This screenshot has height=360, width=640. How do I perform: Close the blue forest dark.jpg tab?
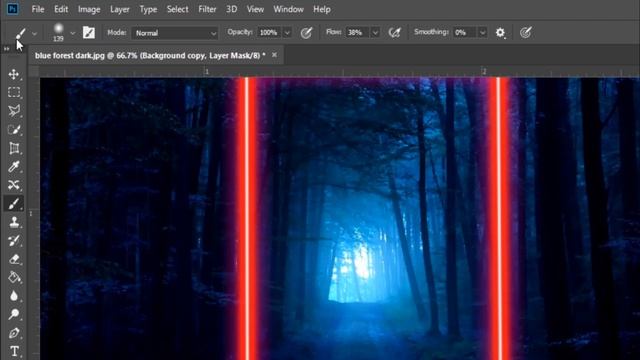coord(274,55)
